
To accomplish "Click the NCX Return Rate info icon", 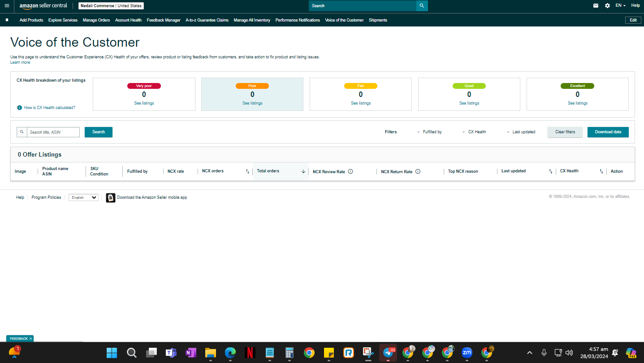I will click(418, 171).
